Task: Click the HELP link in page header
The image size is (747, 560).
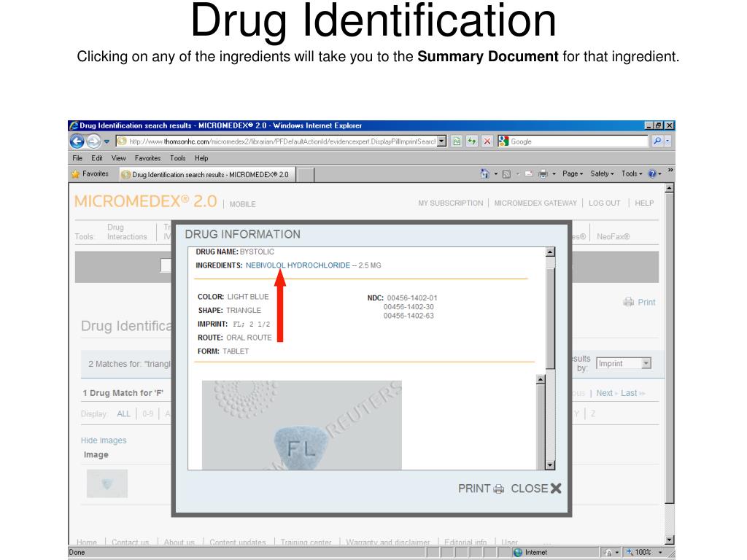Action: (644, 203)
